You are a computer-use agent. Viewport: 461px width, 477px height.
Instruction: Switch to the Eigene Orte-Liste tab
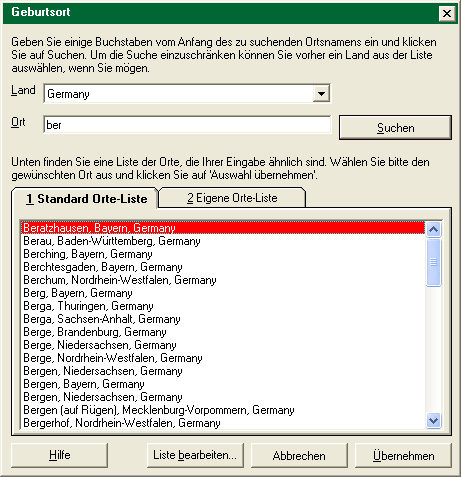pyautogui.click(x=232, y=198)
